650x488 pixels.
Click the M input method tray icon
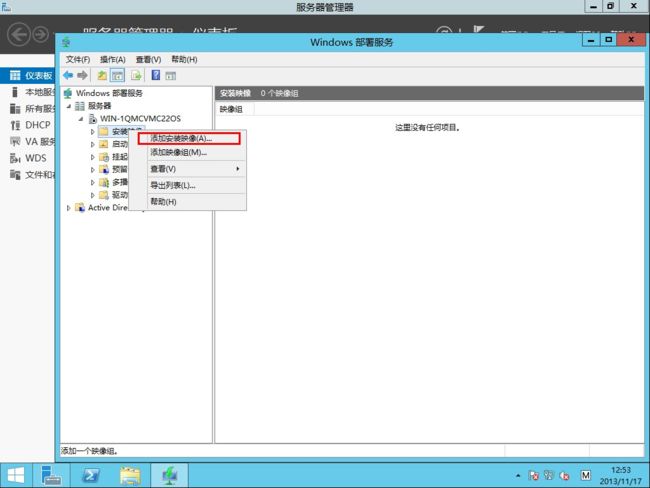click(x=585, y=475)
